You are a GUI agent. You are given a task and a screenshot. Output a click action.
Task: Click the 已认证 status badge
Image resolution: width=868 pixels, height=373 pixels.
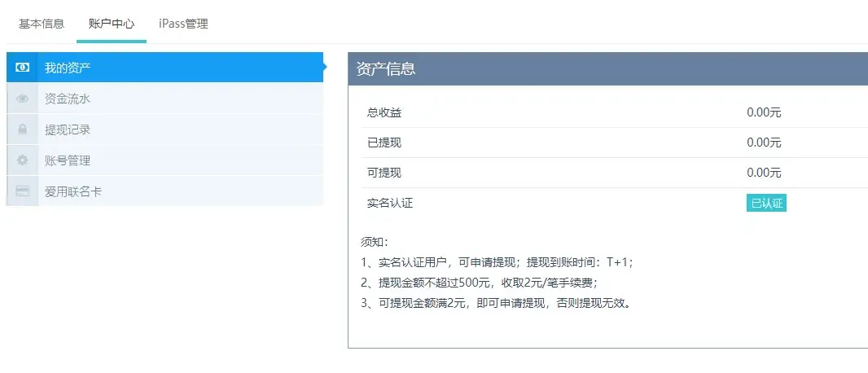click(766, 204)
